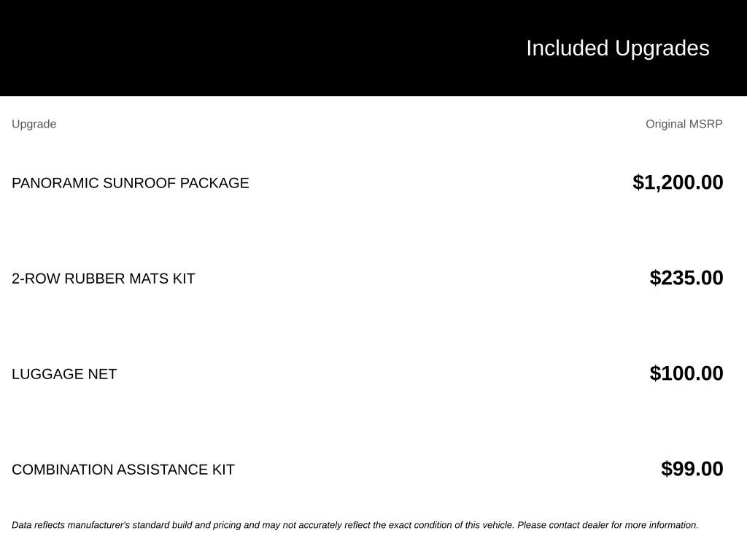Click the word 'Upgrades' in the banner
The width and height of the screenshot is (747, 560).
[x=662, y=49]
